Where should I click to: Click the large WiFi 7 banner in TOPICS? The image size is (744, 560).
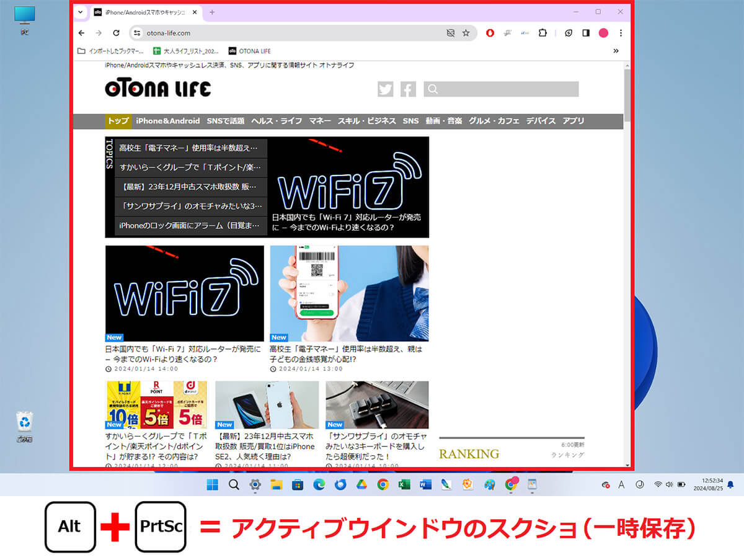click(348, 187)
